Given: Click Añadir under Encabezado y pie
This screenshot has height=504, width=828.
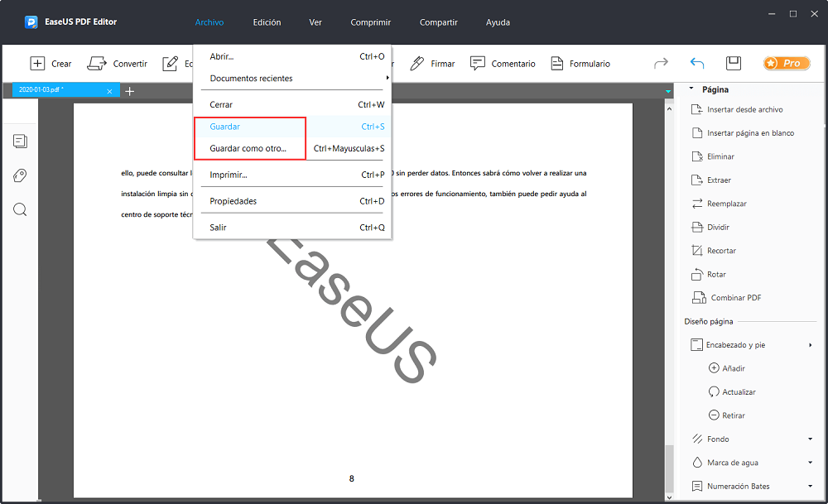Looking at the screenshot, I should click(727, 368).
